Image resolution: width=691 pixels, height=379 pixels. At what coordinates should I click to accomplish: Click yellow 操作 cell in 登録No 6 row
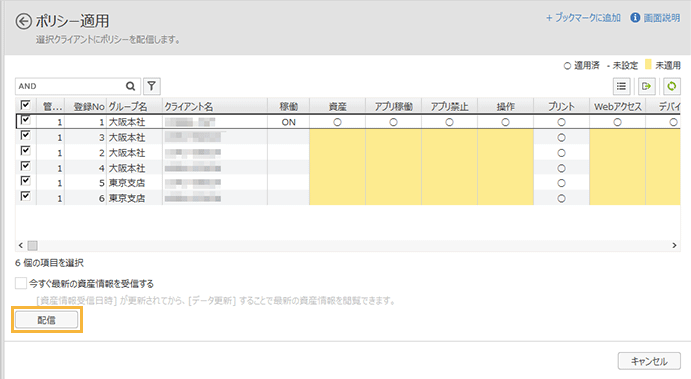pyautogui.click(x=505, y=198)
